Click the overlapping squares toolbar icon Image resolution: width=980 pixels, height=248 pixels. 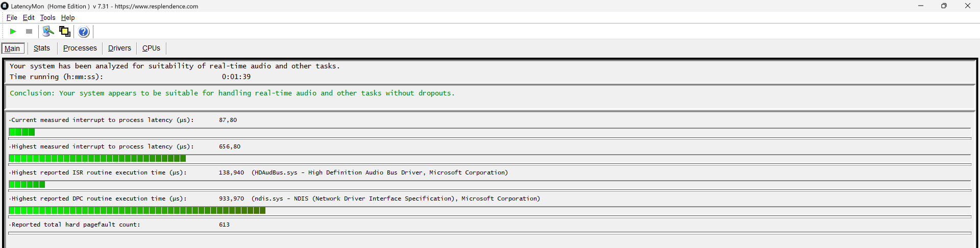[x=65, y=32]
